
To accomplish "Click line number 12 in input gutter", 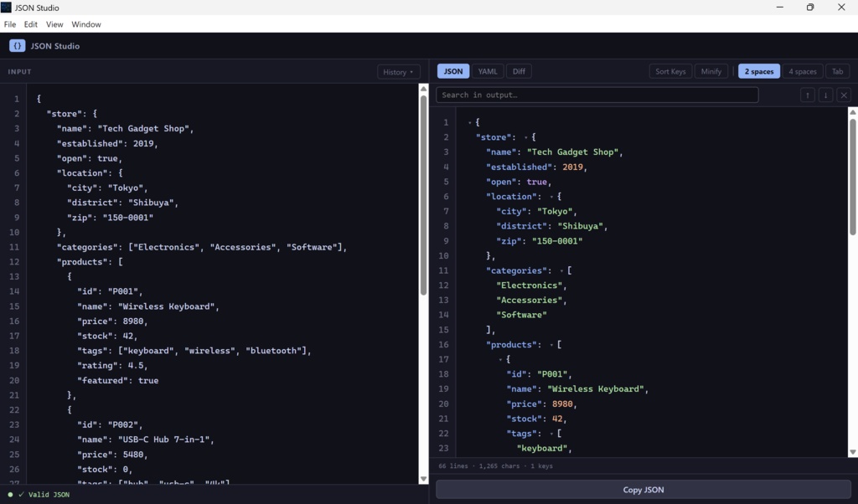I will (x=14, y=262).
